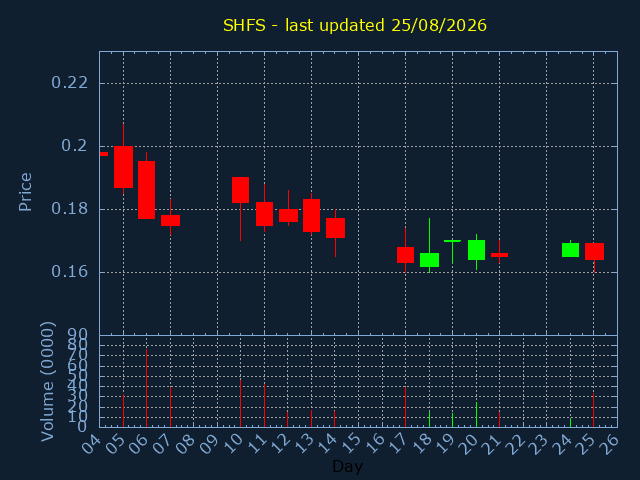Select the red candlestick for day 14

(335, 228)
